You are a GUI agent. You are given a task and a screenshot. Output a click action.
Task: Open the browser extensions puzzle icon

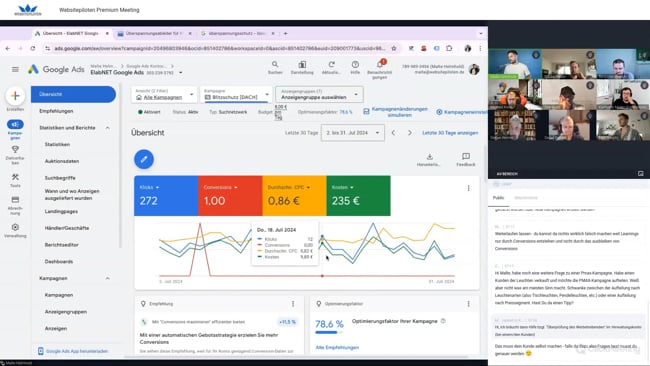click(x=449, y=48)
